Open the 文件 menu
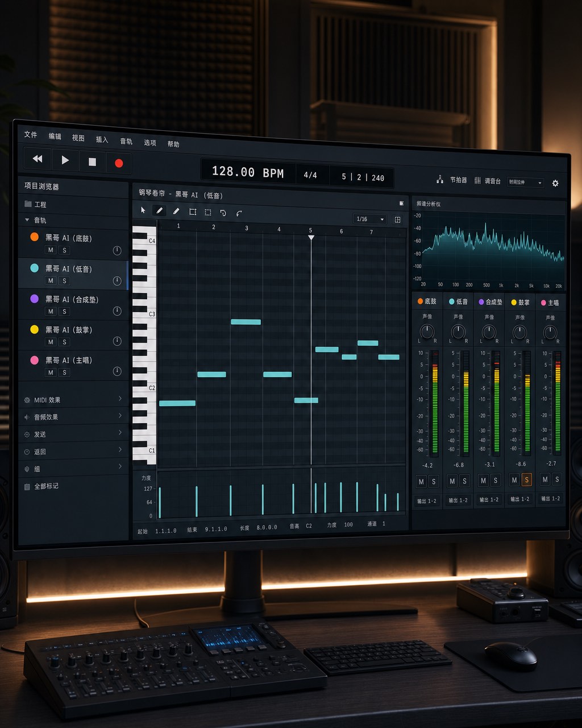This screenshot has width=582, height=728. pos(31,135)
